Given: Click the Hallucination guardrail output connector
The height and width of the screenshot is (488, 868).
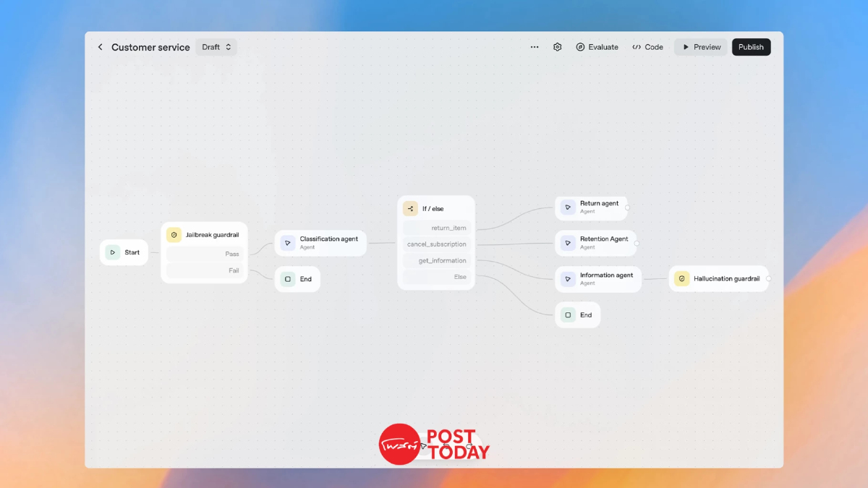Looking at the screenshot, I should click(768, 278).
